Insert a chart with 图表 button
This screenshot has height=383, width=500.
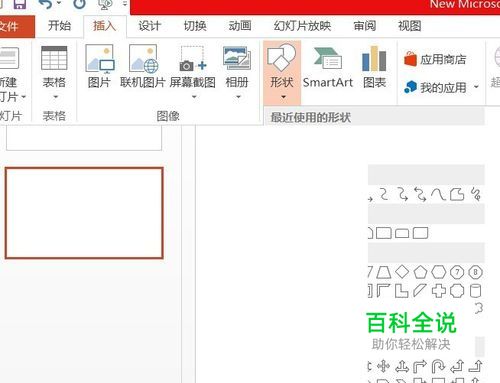(x=374, y=67)
